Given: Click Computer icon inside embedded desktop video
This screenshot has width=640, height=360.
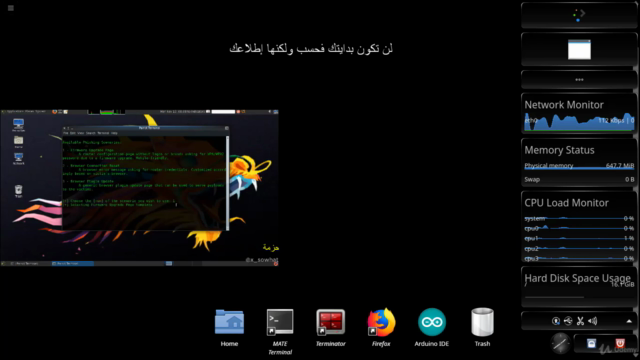Looking at the screenshot, I should pos(18,124).
